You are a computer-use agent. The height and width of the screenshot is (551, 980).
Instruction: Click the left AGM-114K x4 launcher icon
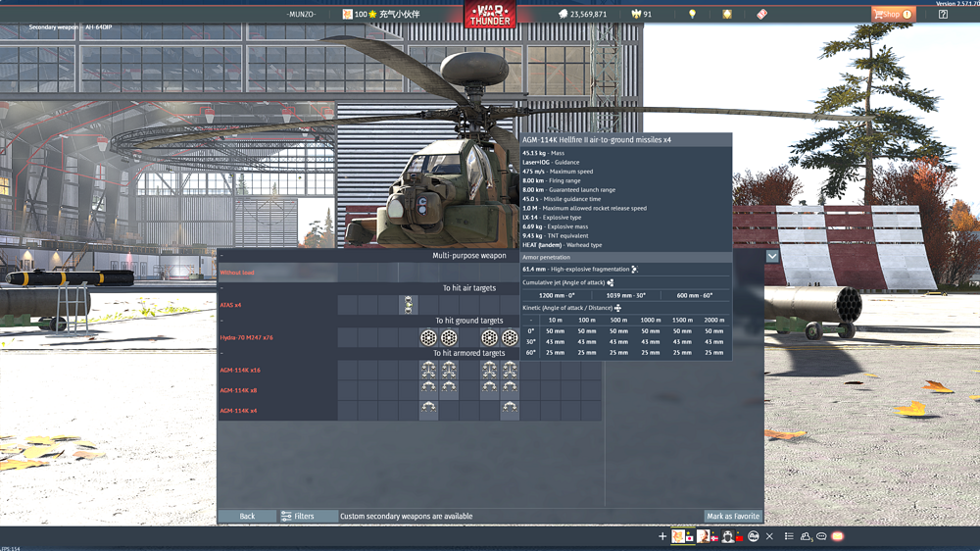(428, 408)
